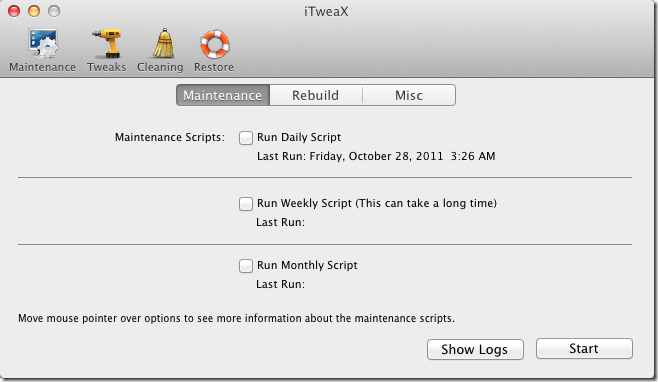Enable Run Daily Script checkbox

click(x=245, y=138)
